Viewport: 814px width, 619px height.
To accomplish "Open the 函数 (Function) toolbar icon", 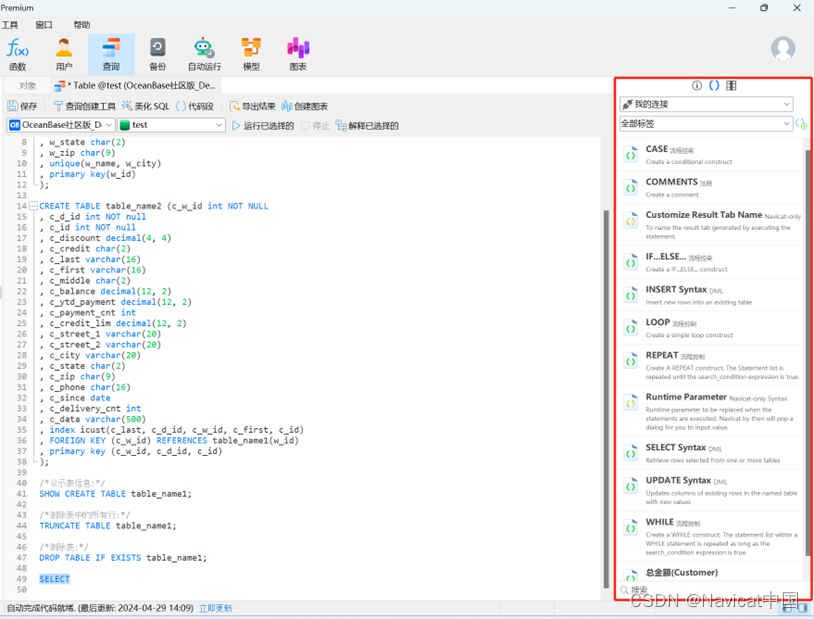I will 17,55.
